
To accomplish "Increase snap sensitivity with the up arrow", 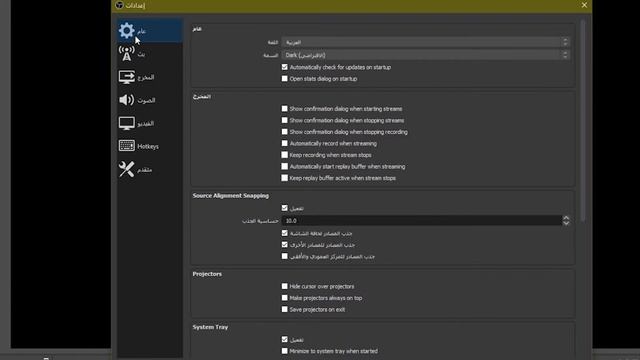I will point(566,218).
